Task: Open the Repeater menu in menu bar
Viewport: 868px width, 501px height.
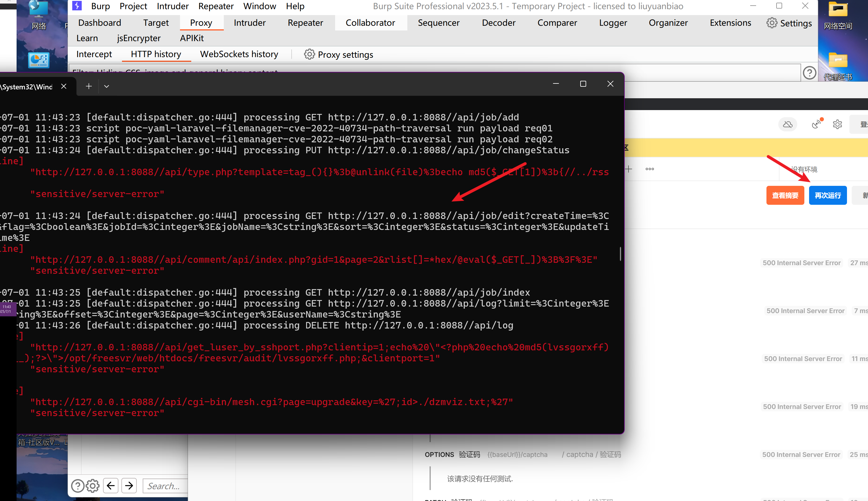Action: [216, 6]
